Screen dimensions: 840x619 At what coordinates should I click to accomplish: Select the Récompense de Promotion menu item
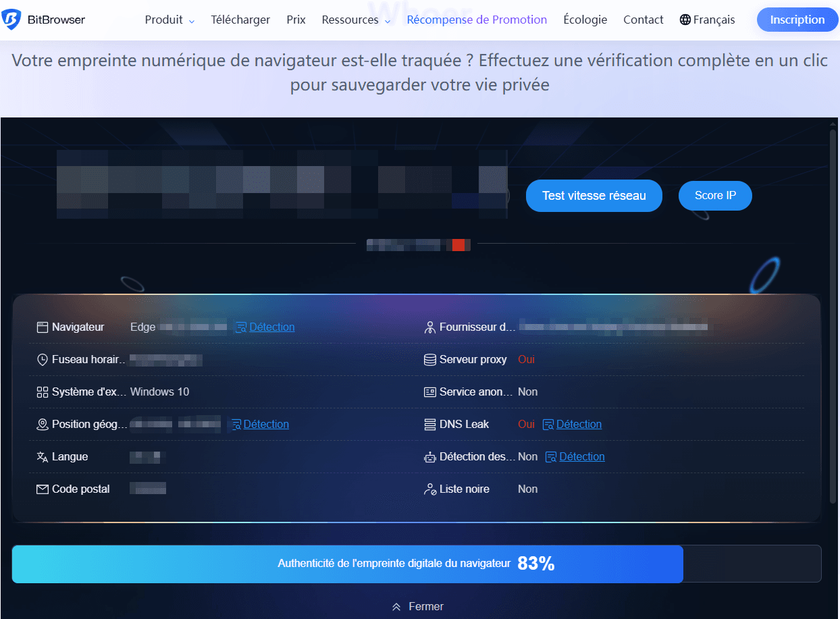(x=476, y=20)
